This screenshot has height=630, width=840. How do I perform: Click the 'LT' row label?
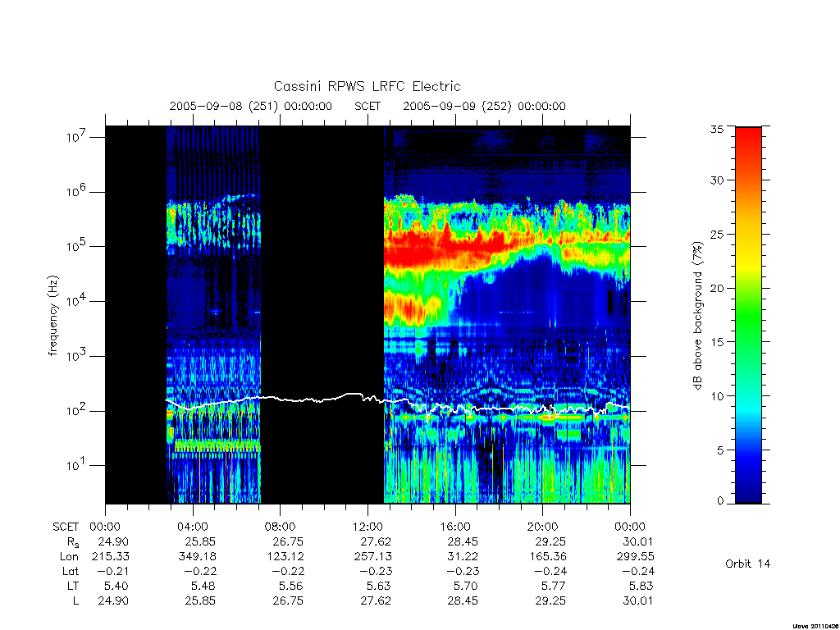73,586
